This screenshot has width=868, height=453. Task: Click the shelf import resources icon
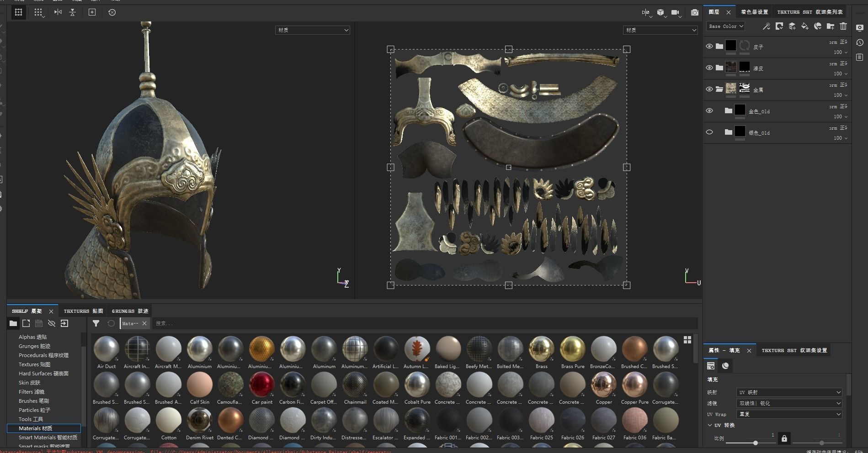coord(64,323)
